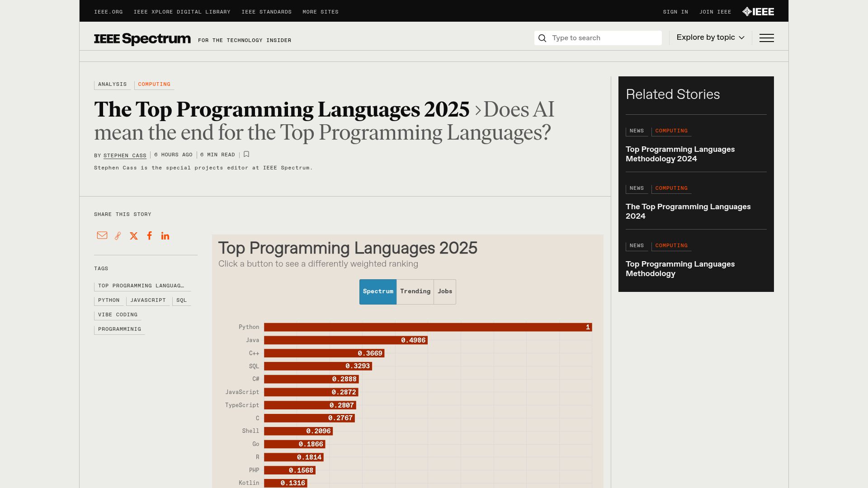868x488 pixels.
Task: Open Top Programming Languages Methodology 2024 story
Action: pos(680,154)
